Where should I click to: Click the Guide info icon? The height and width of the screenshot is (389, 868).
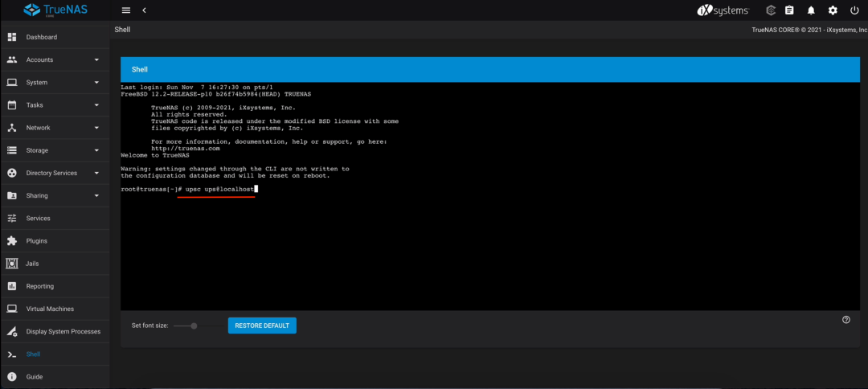[11, 377]
